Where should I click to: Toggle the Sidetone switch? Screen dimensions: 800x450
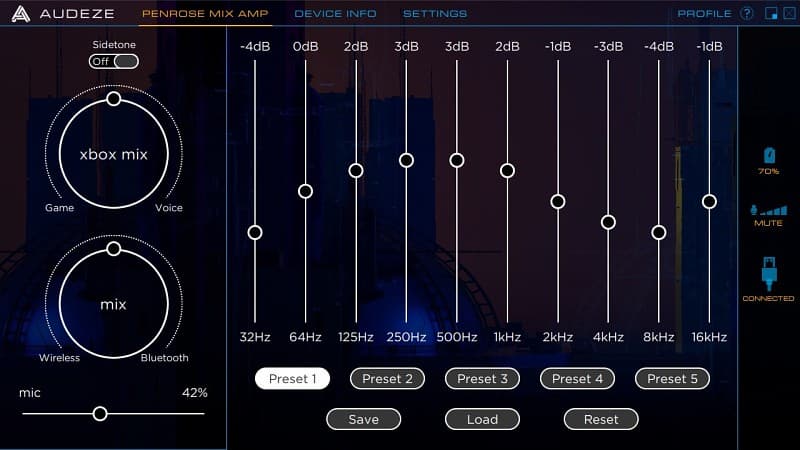click(114, 62)
